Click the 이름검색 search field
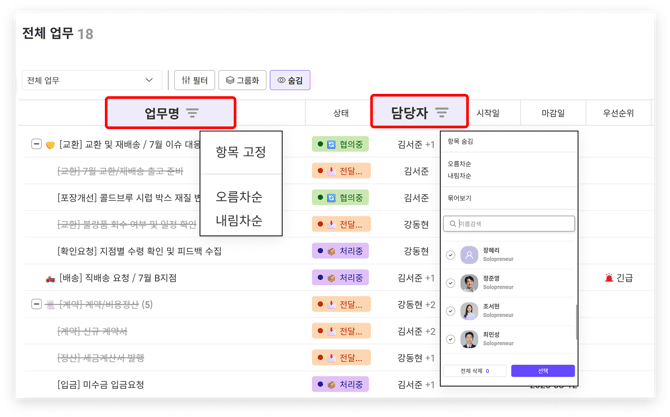This screenshot has width=670, height=417. point(510,225)
